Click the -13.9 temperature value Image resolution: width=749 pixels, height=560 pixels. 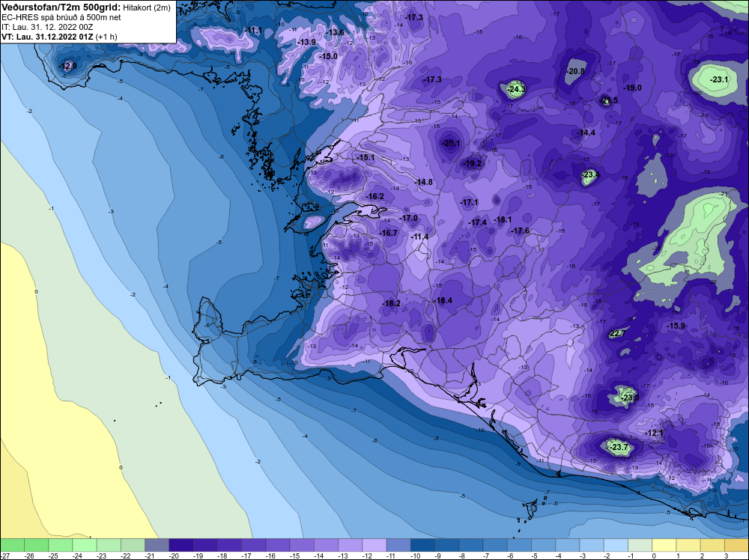pos(307,42)
